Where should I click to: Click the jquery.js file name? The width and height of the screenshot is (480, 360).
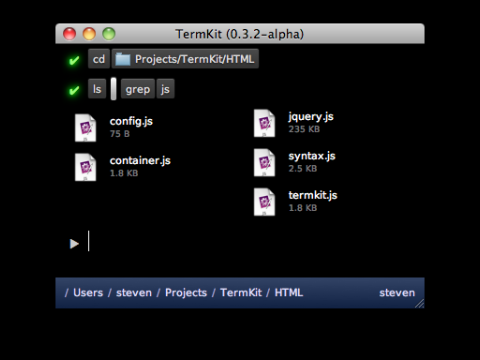tap(311, 117)
